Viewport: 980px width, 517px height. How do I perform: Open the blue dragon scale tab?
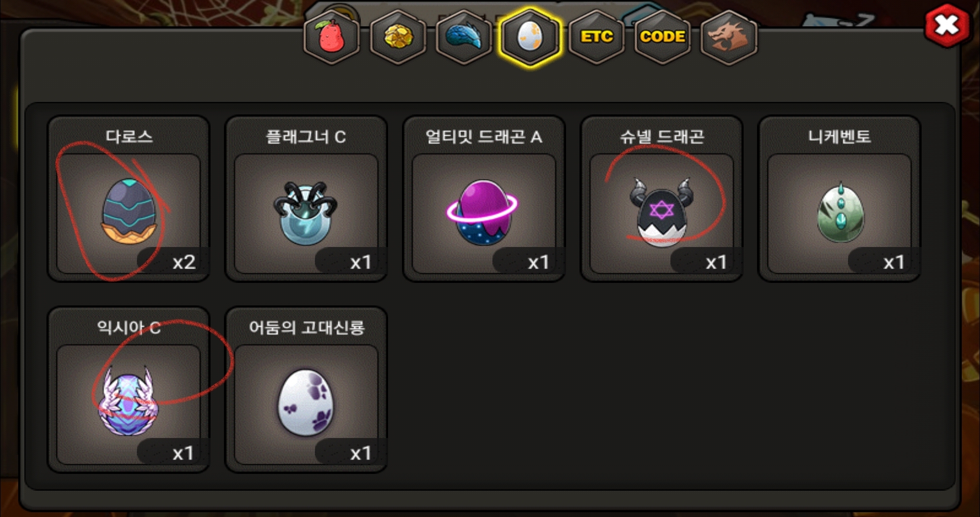[464, 37]
